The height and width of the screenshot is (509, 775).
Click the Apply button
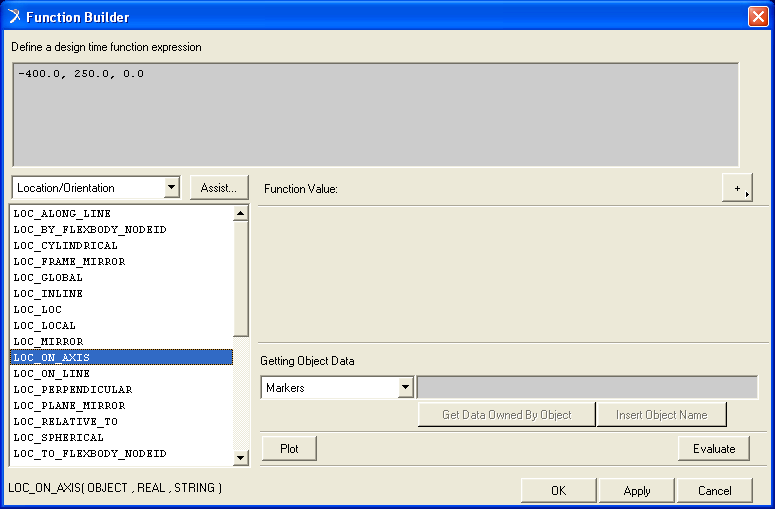[x=637, y=490]
